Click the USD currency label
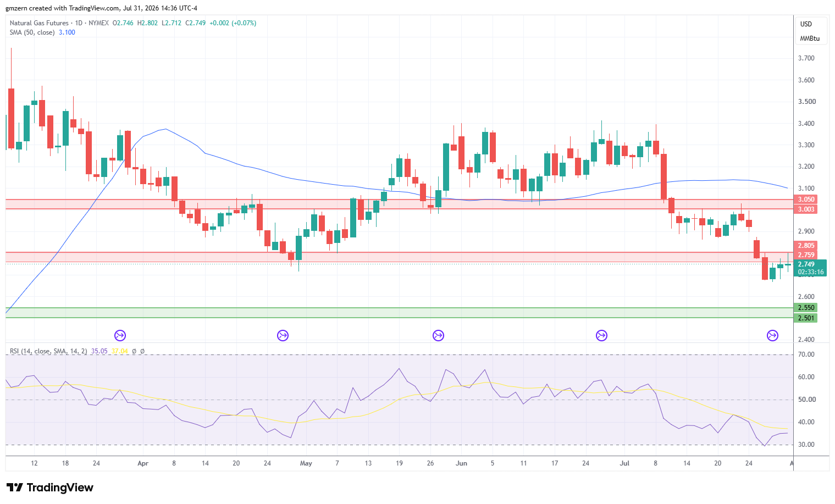Image resolution: width=835 pixels, height=504 pixels. pos(806,24)
